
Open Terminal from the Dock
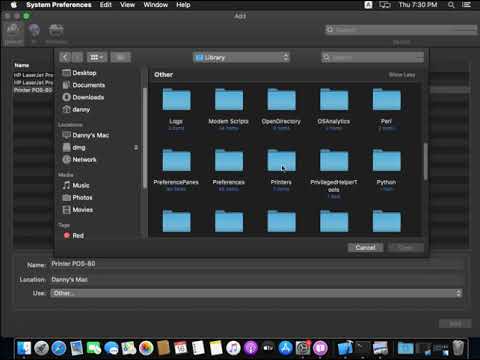(362, 348)
